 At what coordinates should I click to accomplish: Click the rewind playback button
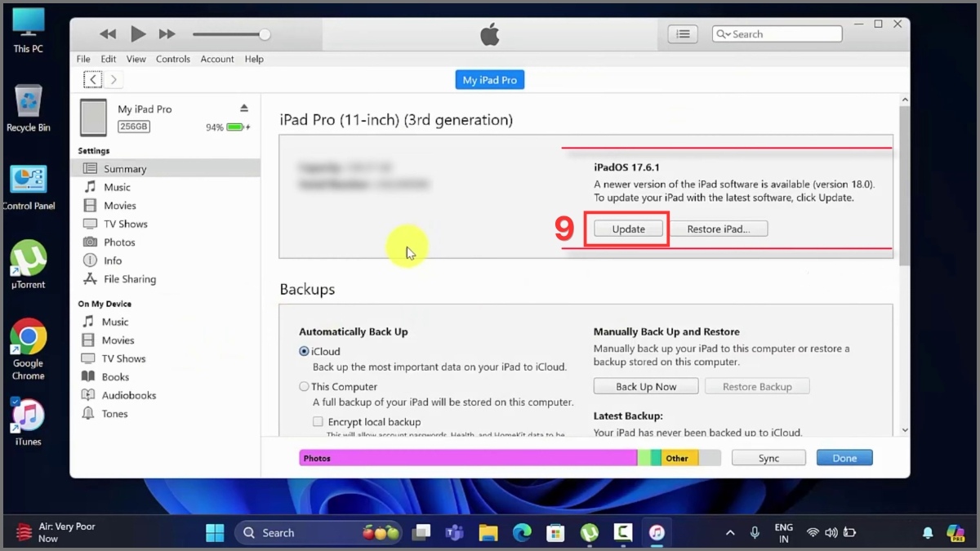point(108,34)
